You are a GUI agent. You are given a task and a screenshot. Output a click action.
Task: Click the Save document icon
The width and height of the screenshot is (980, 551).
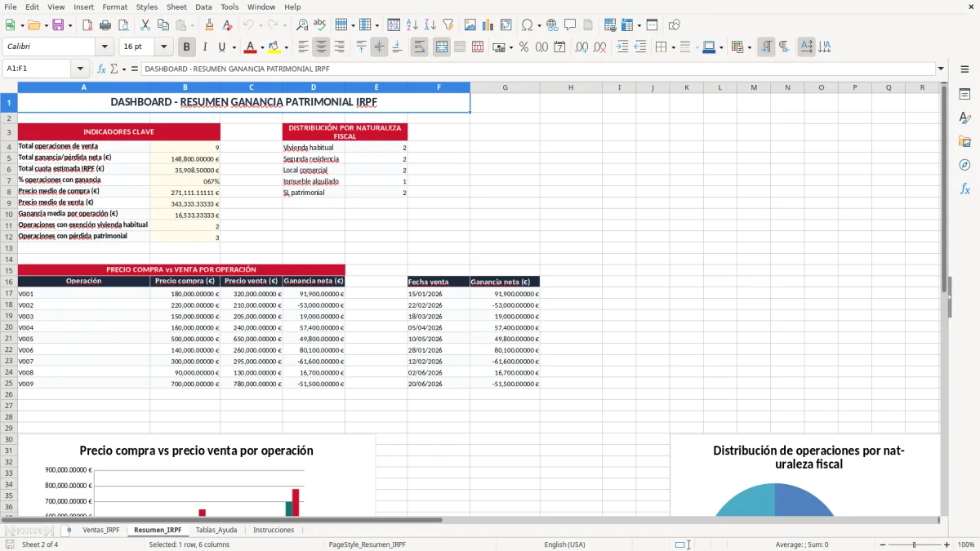click(x=58, y=25)
